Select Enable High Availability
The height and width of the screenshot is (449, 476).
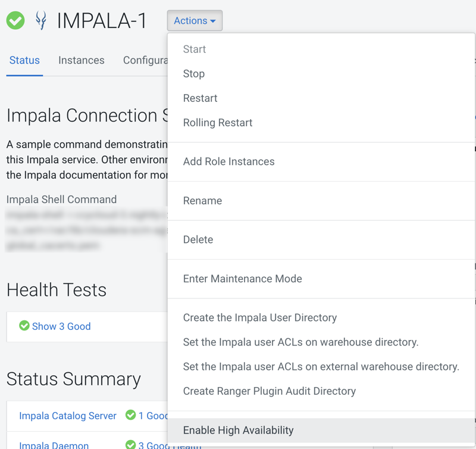(x=238, y=430)
